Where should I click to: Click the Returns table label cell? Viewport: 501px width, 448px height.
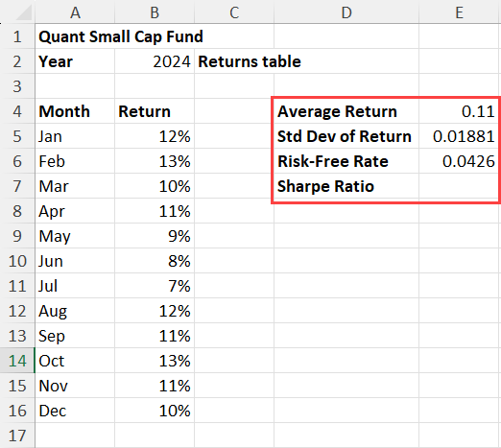(x=234, y=61)
